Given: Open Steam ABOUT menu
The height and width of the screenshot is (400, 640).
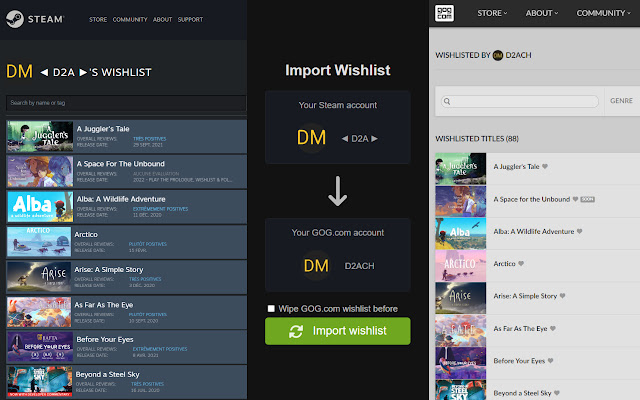Looking at the screenshot, I should [162, 20].
